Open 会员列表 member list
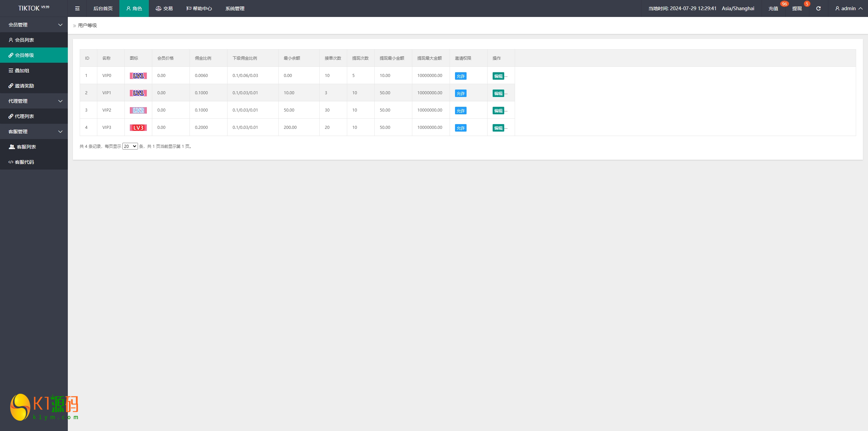The width and height of the screenshot is (868, 431). pyautogui.click(x=24, y=40)
